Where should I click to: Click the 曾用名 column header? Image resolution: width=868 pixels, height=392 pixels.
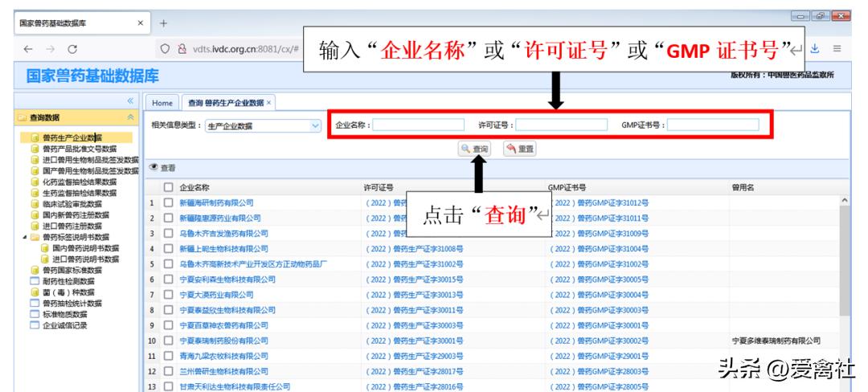point(743,187)
